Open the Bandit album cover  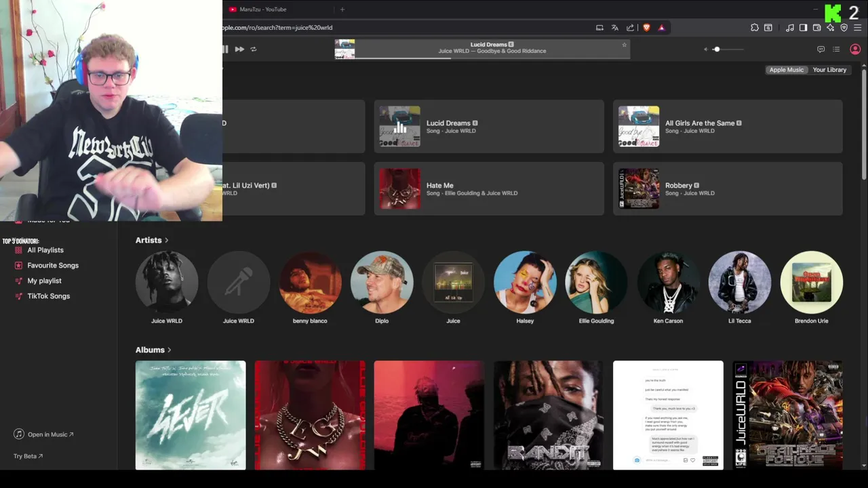click(549, 415)
